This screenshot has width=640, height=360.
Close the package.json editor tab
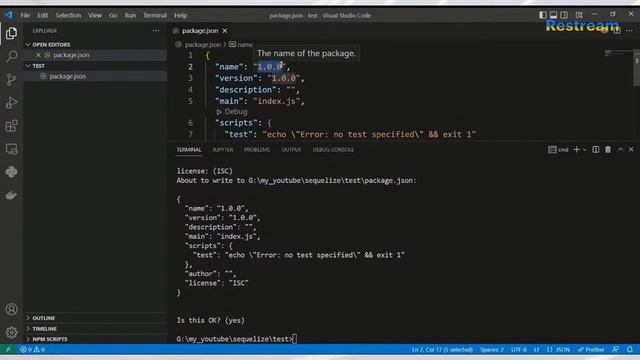click(x=225, y=31)
